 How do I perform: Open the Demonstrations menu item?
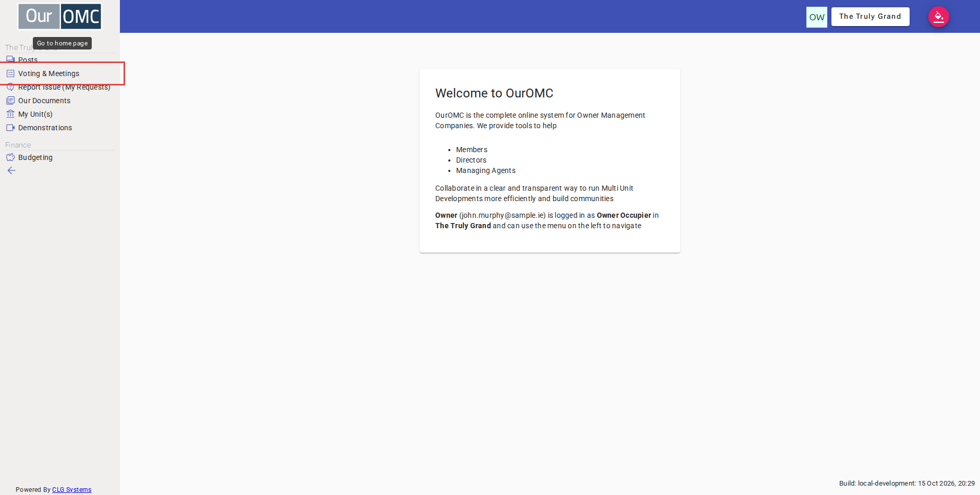(60, 128)
